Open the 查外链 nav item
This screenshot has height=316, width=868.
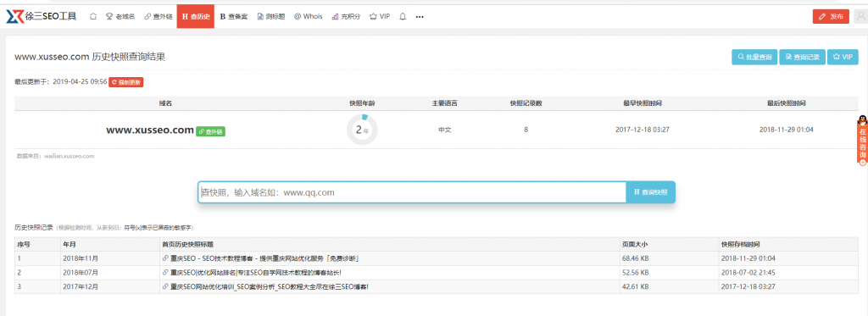(158, 17)
